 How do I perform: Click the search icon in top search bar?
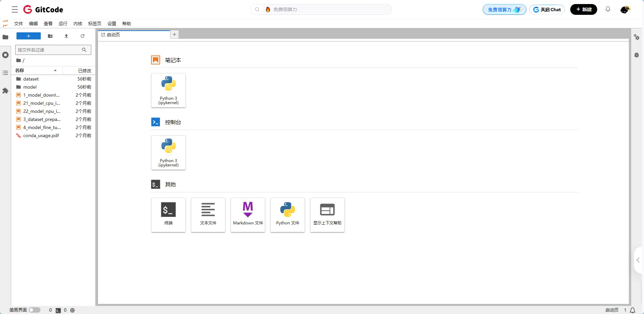click(257, 9)
